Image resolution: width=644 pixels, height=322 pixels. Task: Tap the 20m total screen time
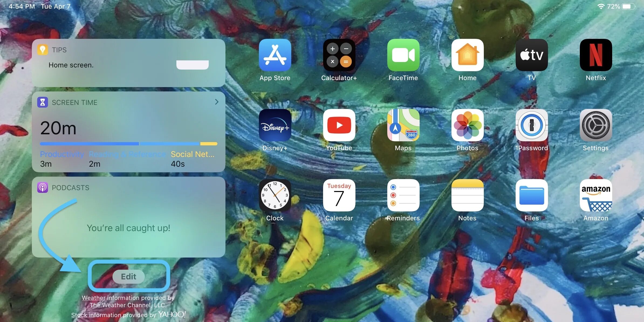(x=58, y=128)
